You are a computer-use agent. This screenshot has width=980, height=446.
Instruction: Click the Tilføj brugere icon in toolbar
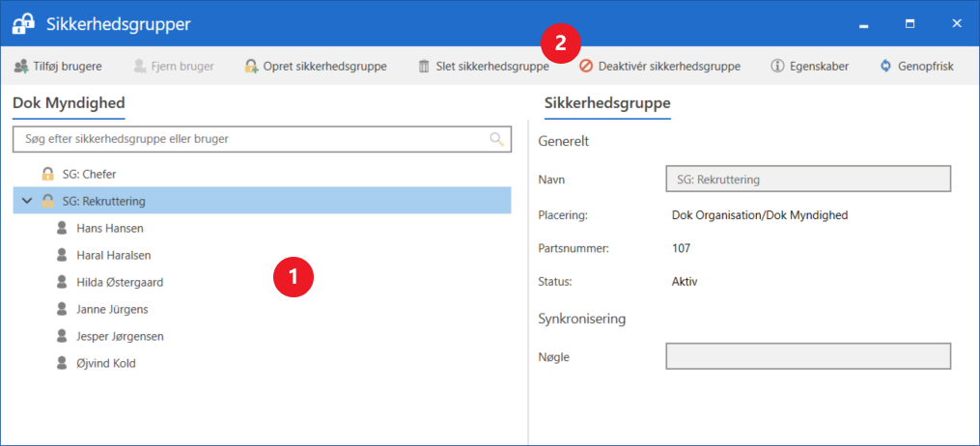click(x=20, y=67)
